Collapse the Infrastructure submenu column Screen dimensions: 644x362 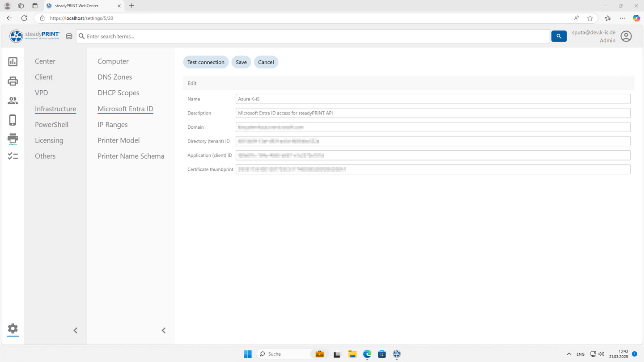click(x=164, y=330)
